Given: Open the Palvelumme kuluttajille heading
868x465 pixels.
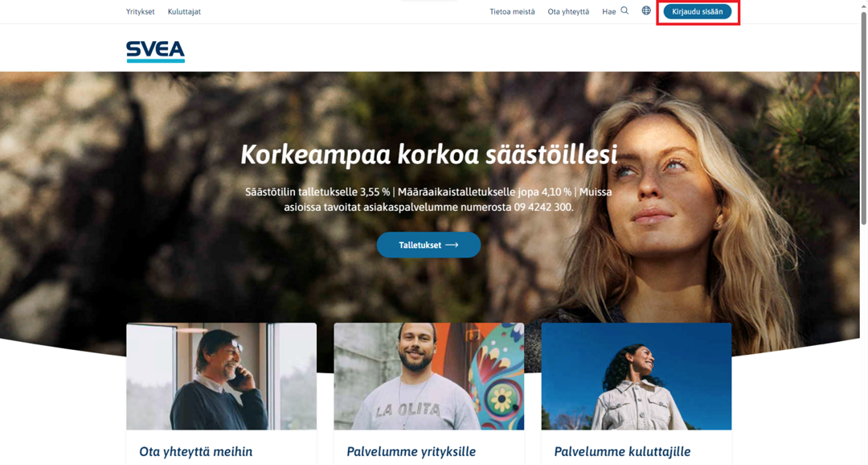Looking at the screenshot, I should point(622,451).
